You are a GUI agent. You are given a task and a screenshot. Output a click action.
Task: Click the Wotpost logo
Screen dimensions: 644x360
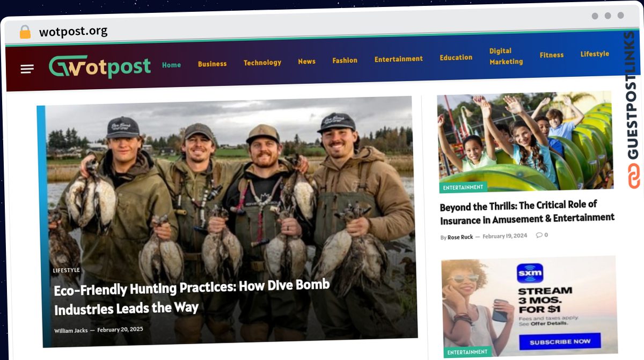[100, 67]
